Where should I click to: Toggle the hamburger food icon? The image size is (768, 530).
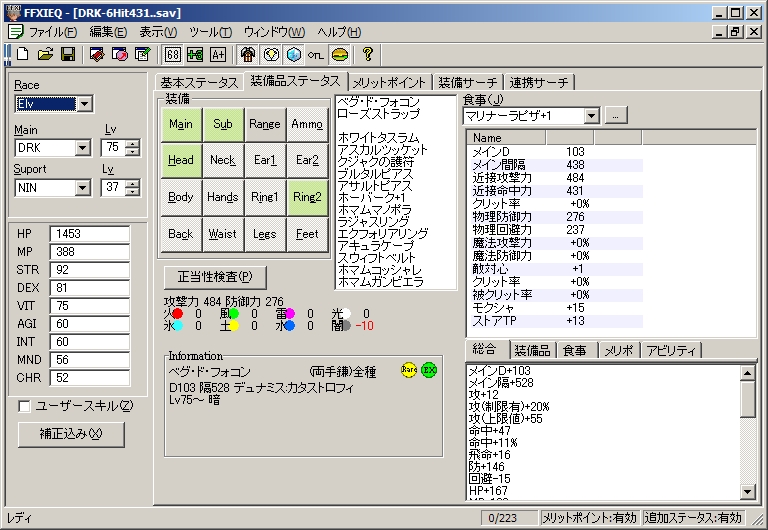339,54
